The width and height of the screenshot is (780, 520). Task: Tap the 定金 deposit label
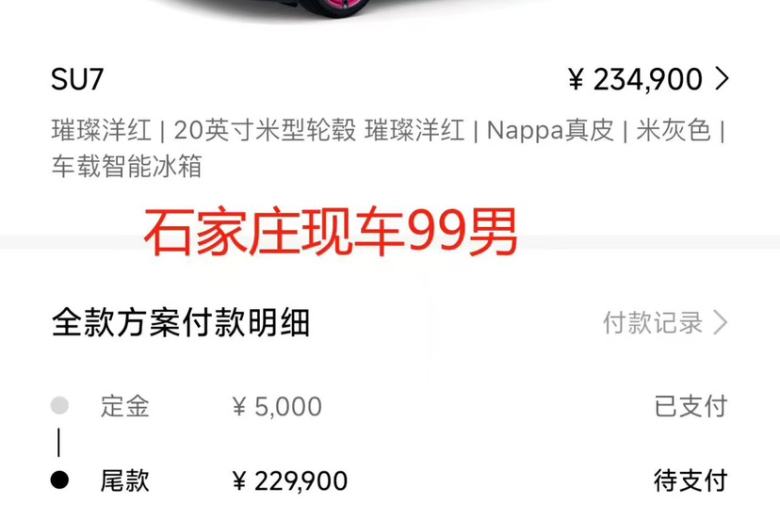pos(125,406)
